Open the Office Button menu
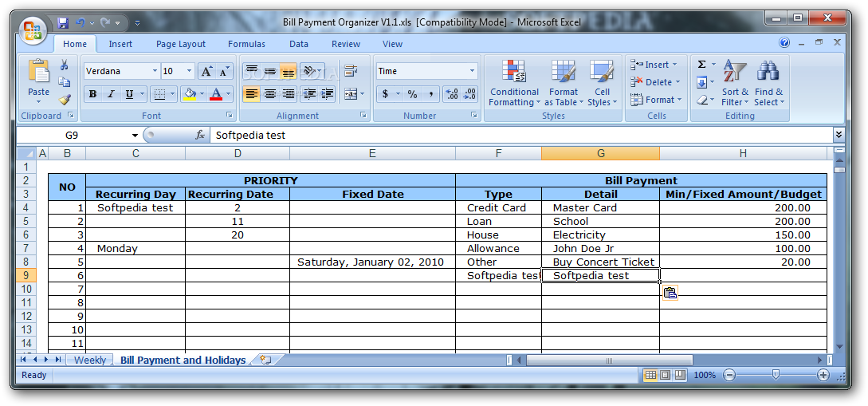This screenshot has height=406, width=868. pyautogui.click(x=33, y=30)
